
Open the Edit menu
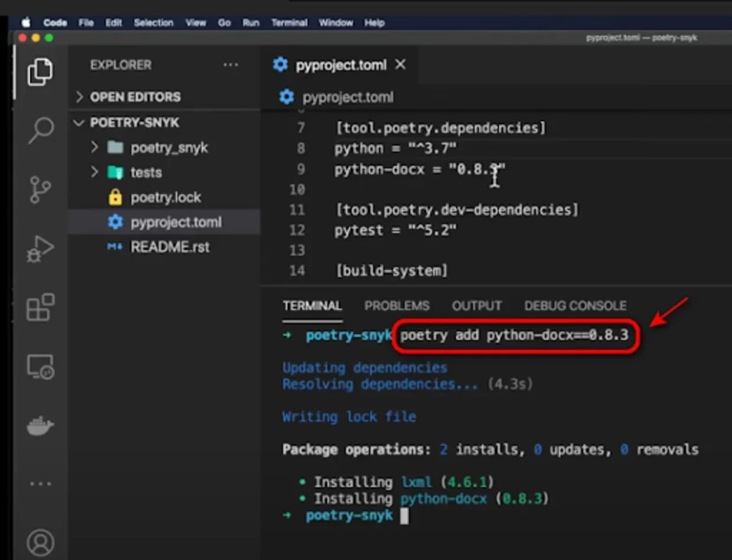tap(113, 22)
